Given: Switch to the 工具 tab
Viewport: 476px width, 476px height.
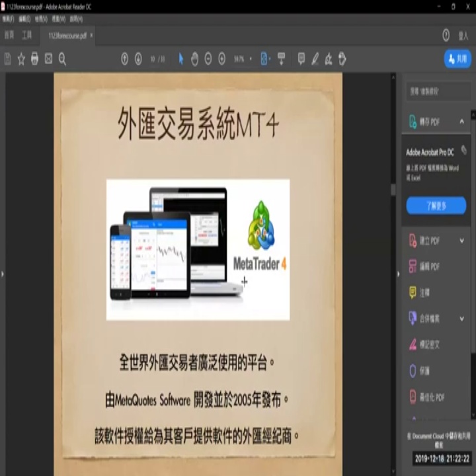Looking at the screenshot, I should 26,35.
